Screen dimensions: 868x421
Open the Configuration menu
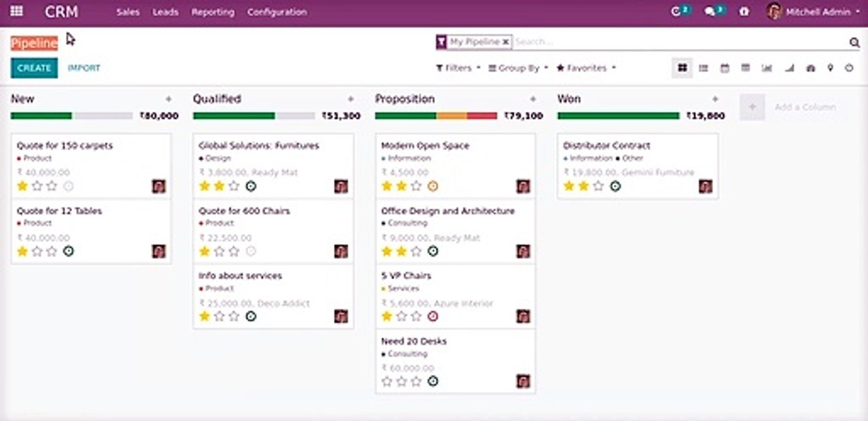pos(277,12)
